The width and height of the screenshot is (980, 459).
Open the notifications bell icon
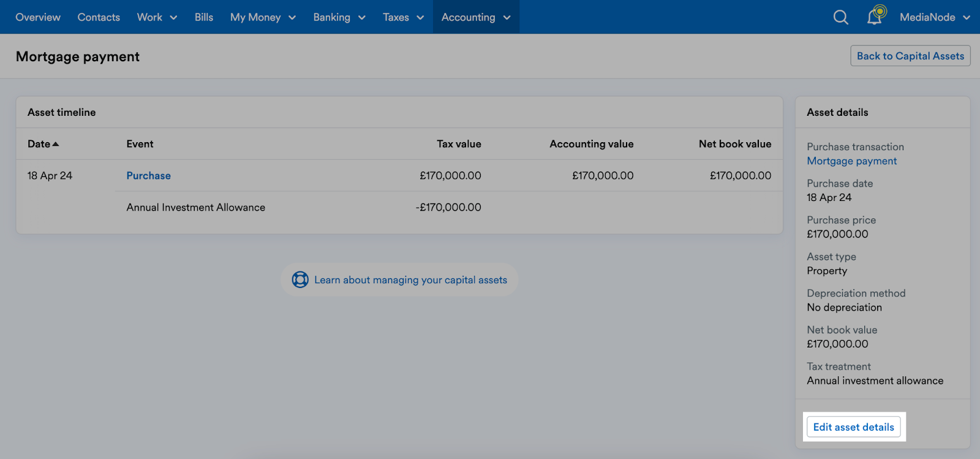coord(876,15)
